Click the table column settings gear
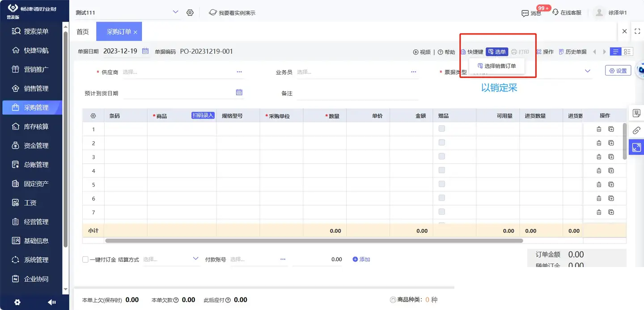 (x=93, y=116)
